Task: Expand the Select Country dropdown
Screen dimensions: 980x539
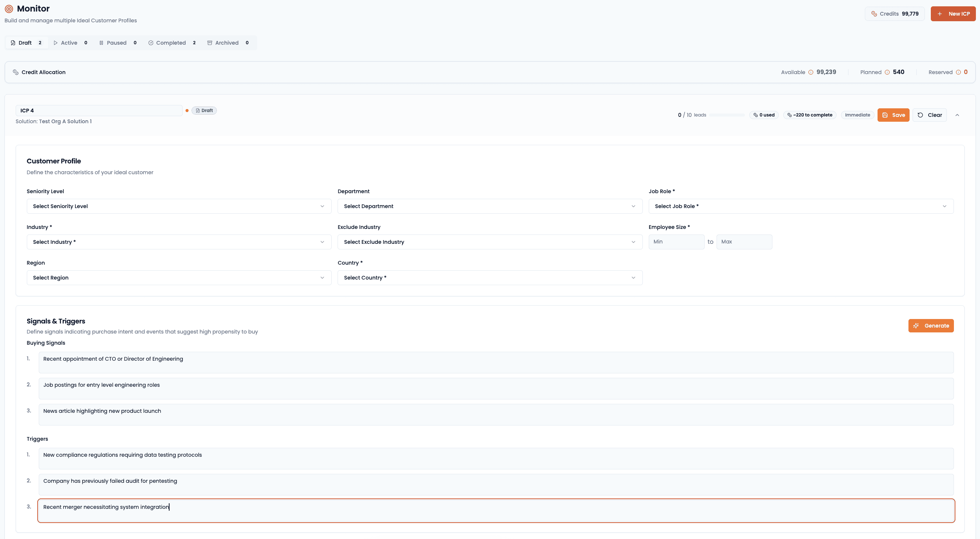Action: tap(490, 277)
